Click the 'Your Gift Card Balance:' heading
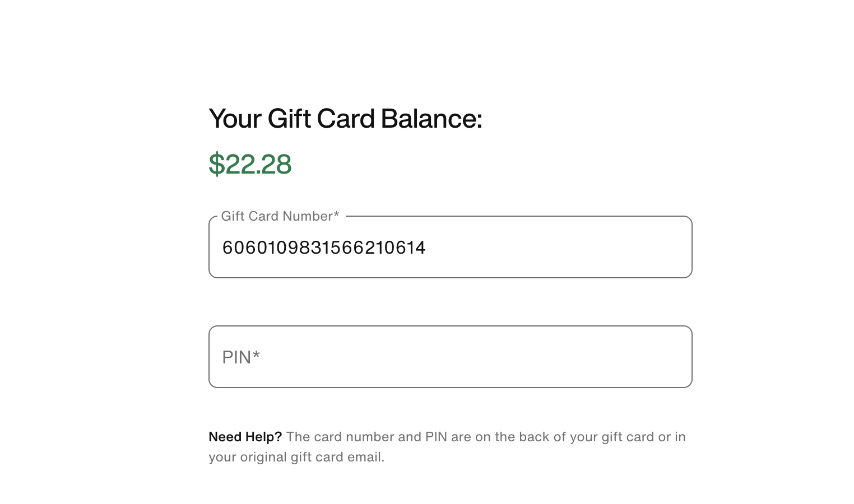Image resolution: width=854 pixels, height=504 pixels. coord(345,119)
